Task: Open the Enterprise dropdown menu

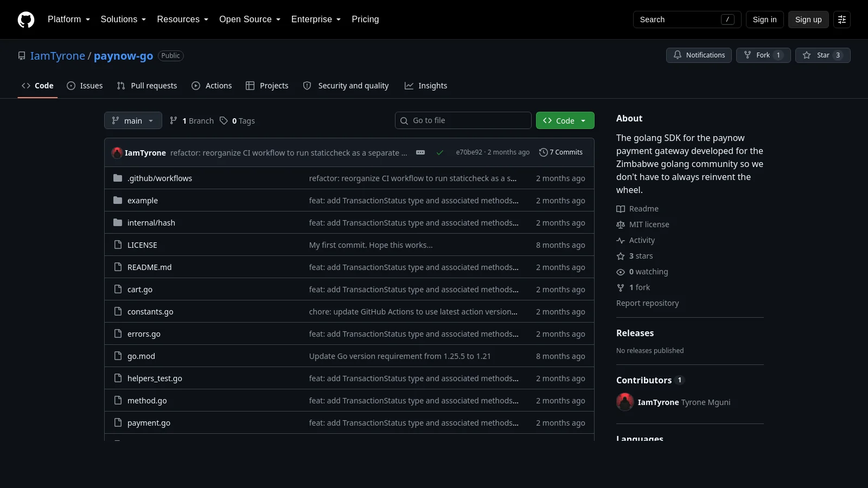Action: 316,20
